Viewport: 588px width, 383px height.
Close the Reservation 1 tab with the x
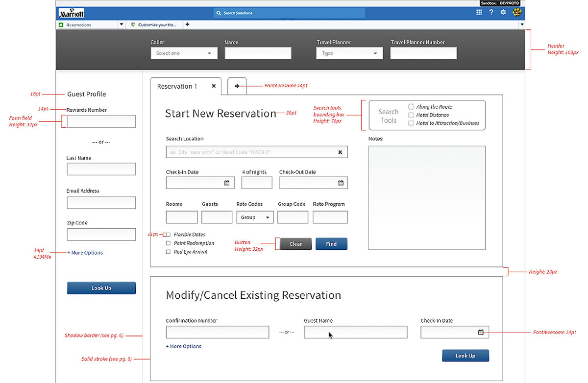[214, 86]
